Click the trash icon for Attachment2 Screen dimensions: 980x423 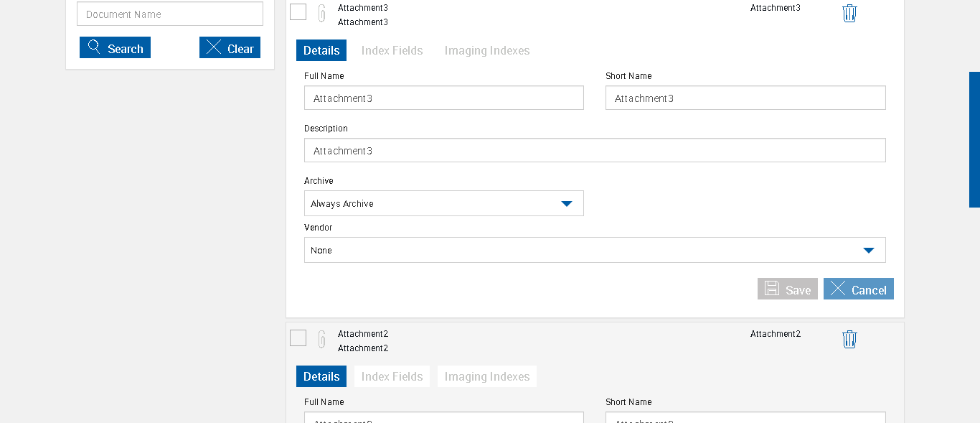[x=849, y=340]
